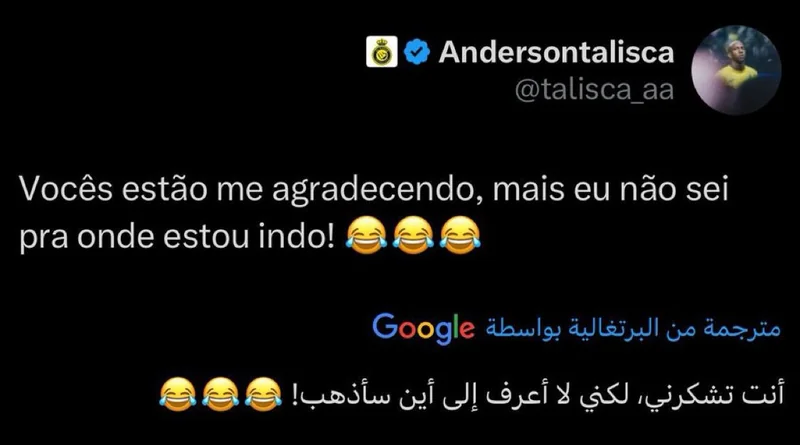Click the emoji nearest the Arabic exclamation mark
Screen dimensions: 800x445
click(263, 394)
